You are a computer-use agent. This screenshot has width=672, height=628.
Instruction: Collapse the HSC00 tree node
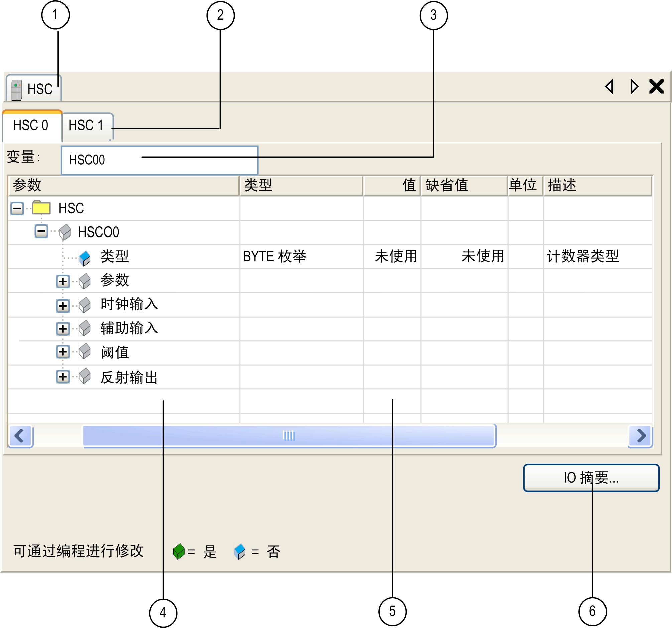41,231
